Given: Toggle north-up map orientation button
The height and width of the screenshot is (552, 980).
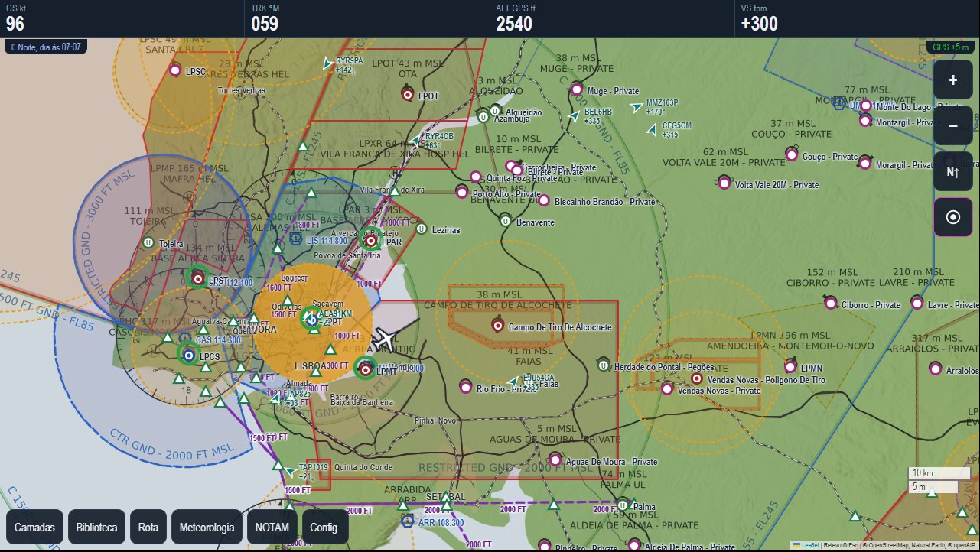Looking at the screenshot, I should coord(952,172).
